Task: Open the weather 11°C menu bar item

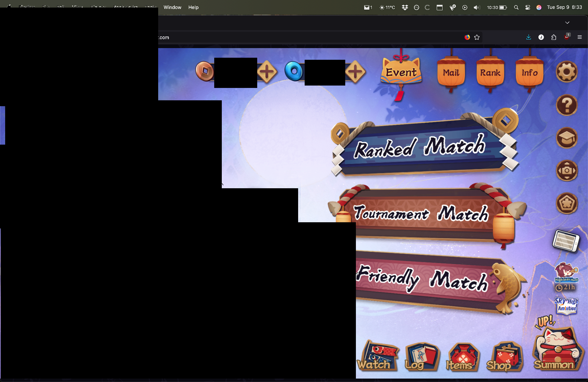Action: click(x=387, y=7)
